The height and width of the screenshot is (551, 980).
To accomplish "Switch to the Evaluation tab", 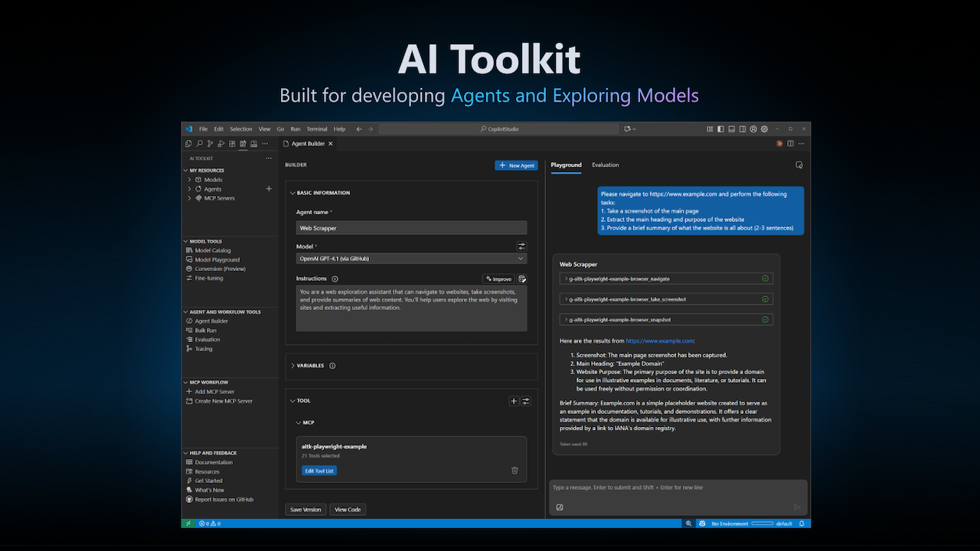I will 605,165.
